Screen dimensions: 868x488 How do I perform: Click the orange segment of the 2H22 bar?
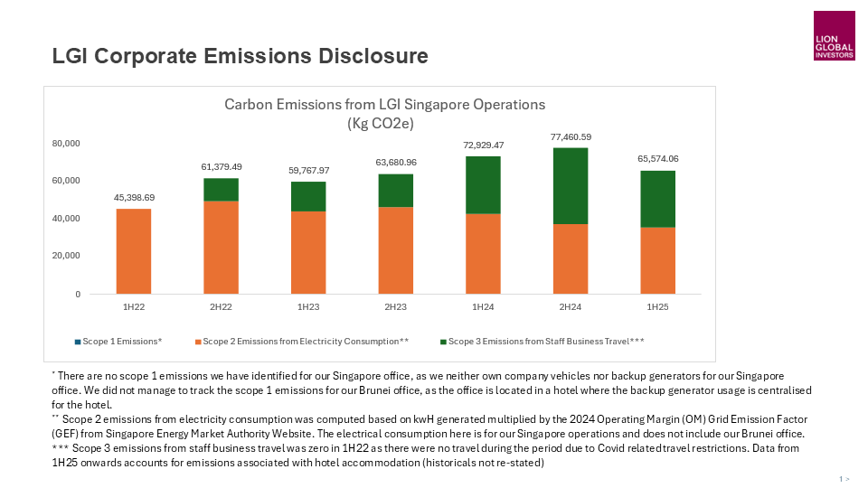click(x=221, y=248)
